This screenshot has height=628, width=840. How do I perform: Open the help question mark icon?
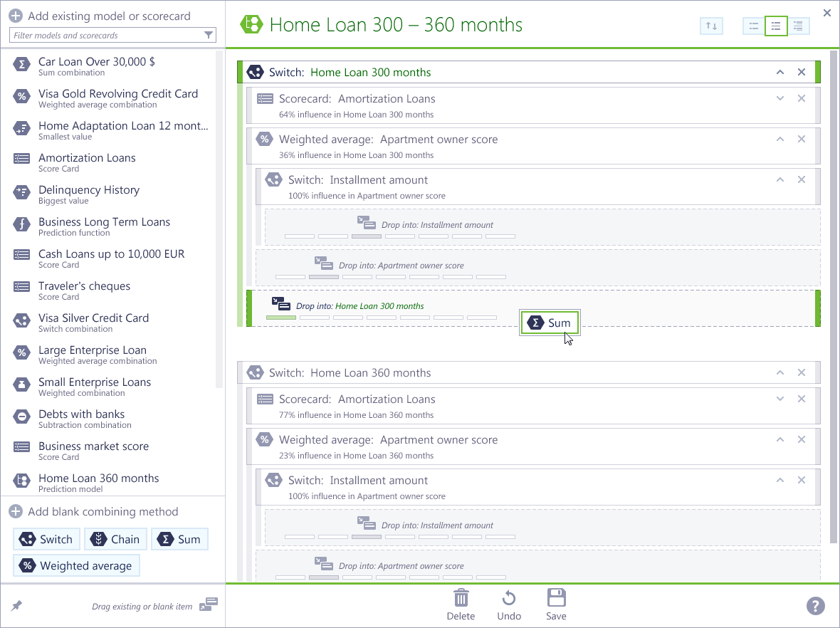(815, 606)
